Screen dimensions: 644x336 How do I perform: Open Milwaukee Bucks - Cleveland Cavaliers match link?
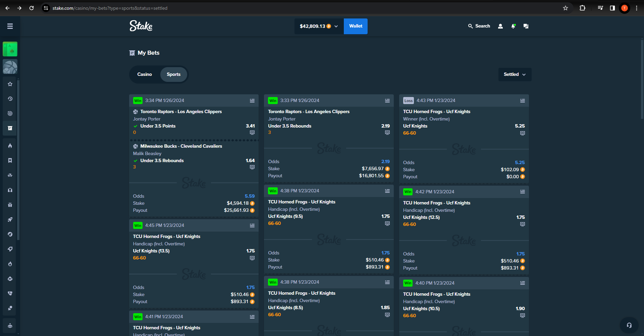click(181, 146)
